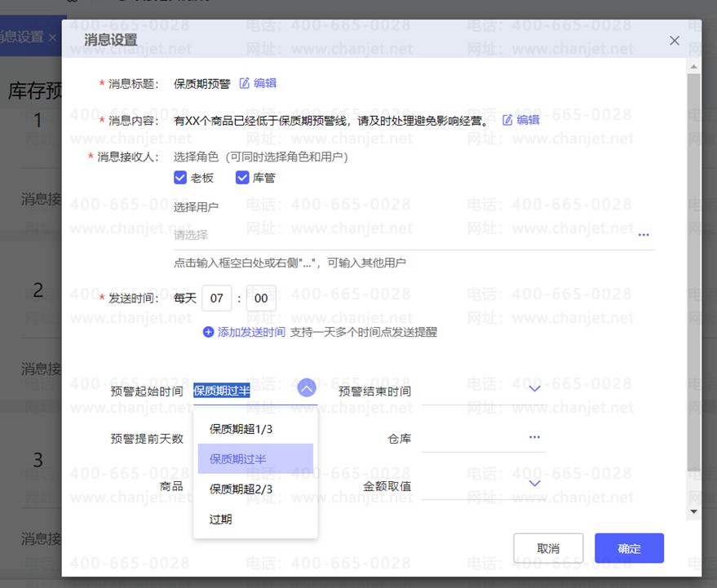The height and width of the screenshot is (588, 717).
Task: Select 过期 option in dropdown list
Action: 220,519
